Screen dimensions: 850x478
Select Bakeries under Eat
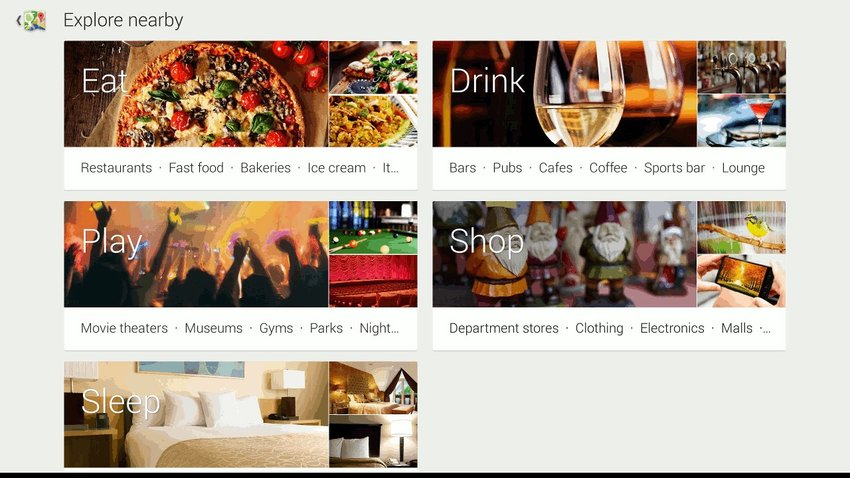(265, 168)
